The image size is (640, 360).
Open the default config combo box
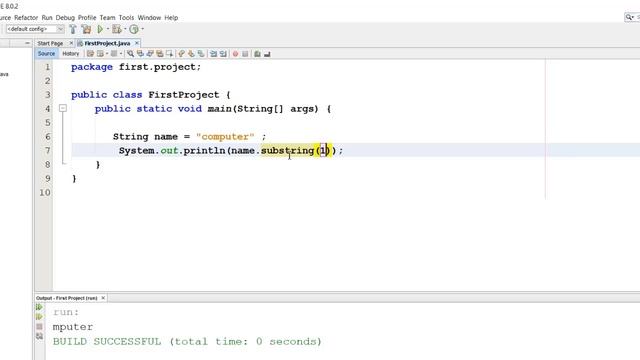35,29
